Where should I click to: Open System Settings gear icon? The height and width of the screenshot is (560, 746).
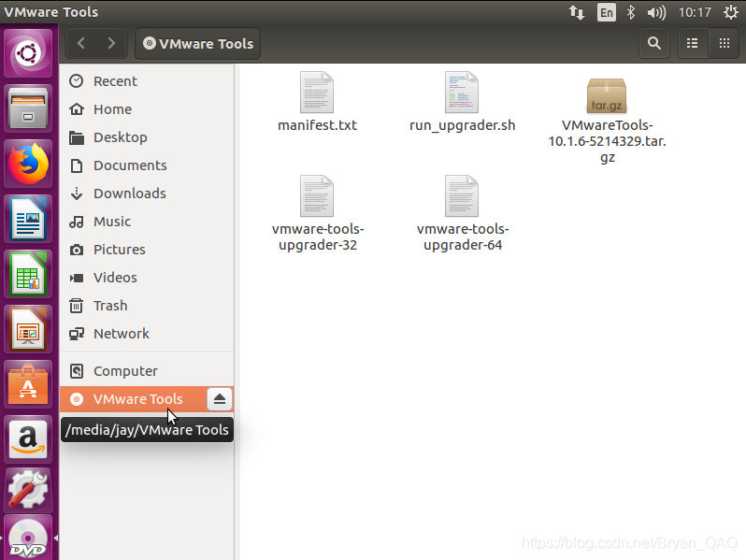tap(28, 490)
